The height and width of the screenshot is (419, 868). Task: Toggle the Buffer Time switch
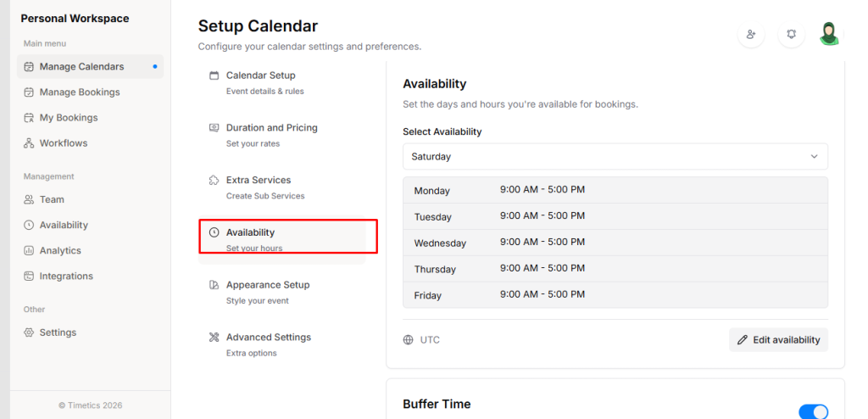point(813,411)
